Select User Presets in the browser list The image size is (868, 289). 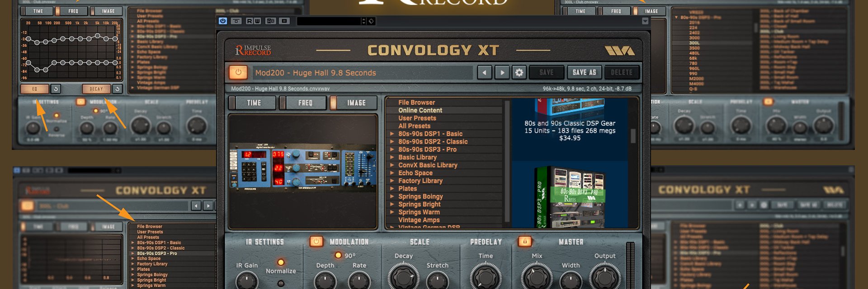click(x=417, y=118)
